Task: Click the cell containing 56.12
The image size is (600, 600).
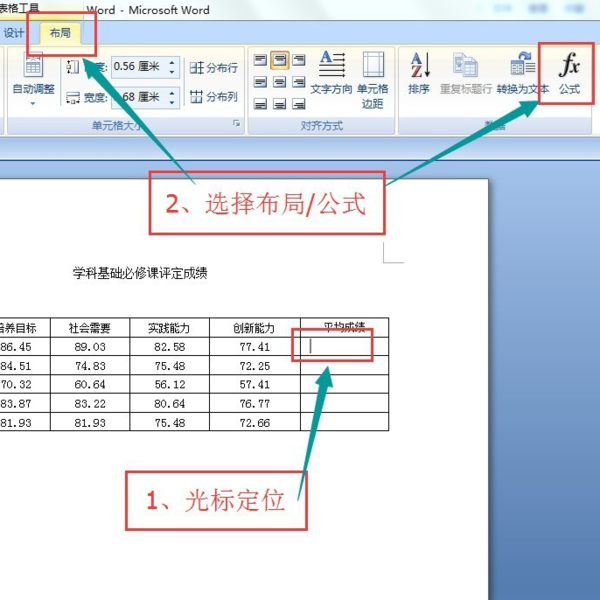Action: tap(170, 384)
